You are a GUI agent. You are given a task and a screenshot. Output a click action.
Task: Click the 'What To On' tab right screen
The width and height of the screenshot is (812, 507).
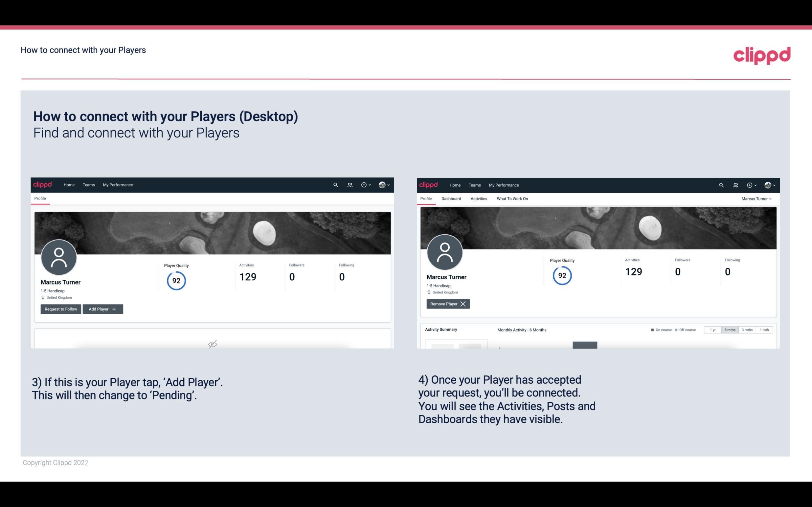pyautogui.click(x=512, y=199)
